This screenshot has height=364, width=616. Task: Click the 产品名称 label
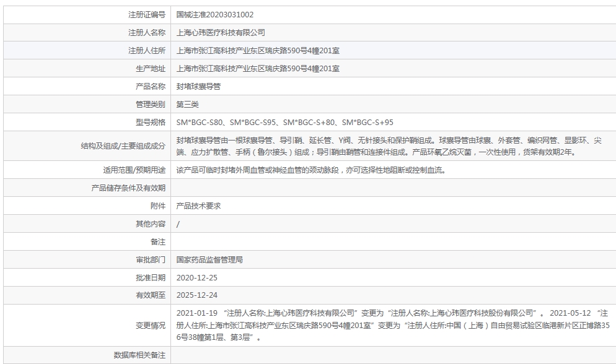coord(151,86)
